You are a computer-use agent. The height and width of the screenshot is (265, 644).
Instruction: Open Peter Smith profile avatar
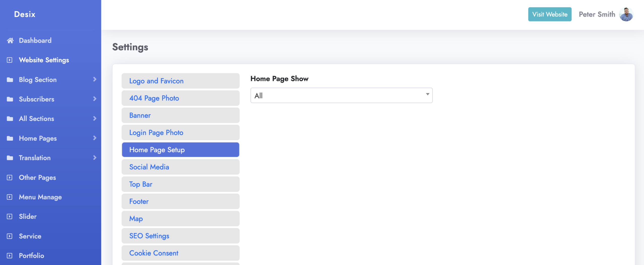coord(626,14)
